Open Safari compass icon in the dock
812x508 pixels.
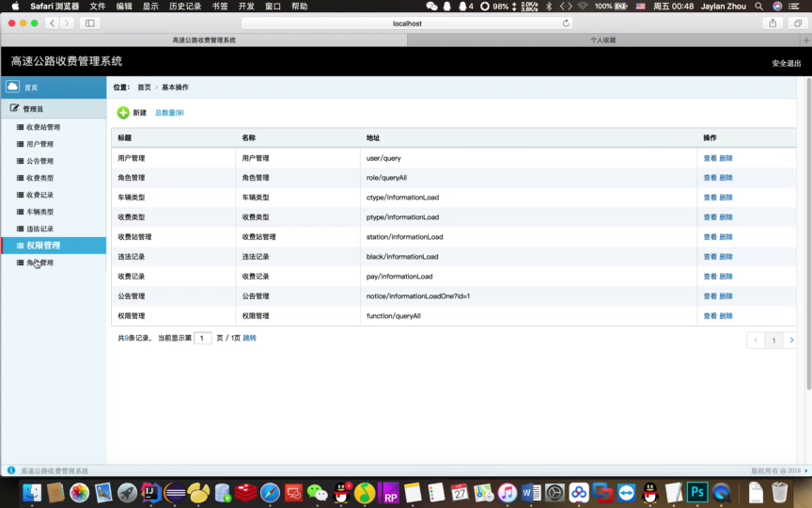pos(270,492)
